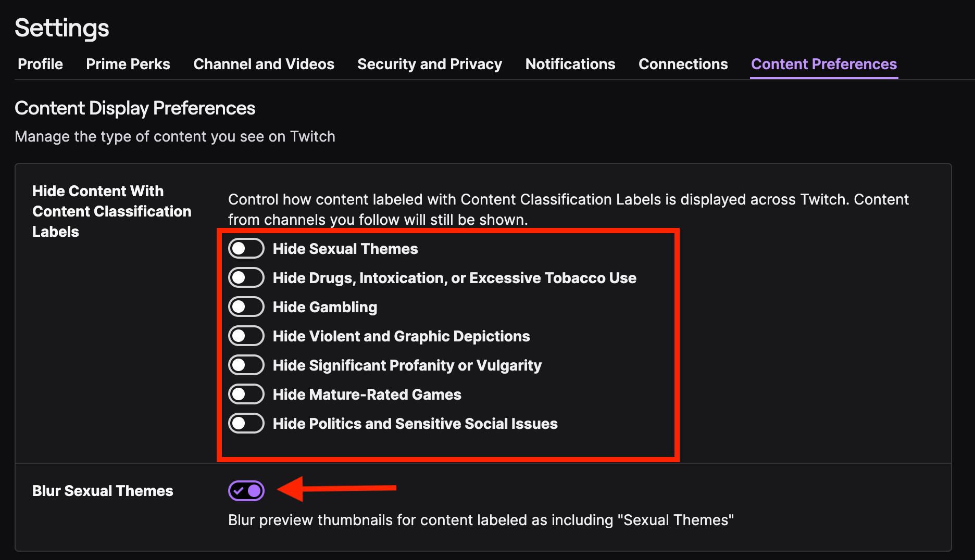Select the Notifications tab
Image resolution: width=975 pixels, height=560 pixels.
tap(570, 64)
